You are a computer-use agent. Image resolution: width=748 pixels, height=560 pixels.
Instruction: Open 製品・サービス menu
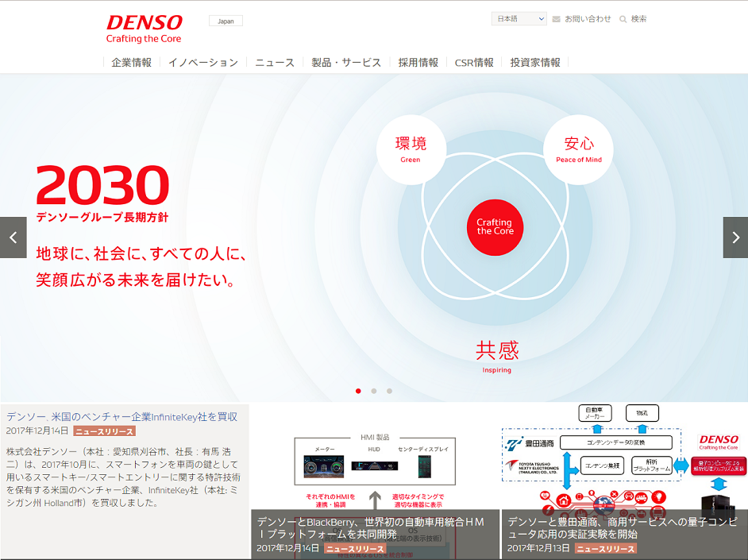[346, 63]
